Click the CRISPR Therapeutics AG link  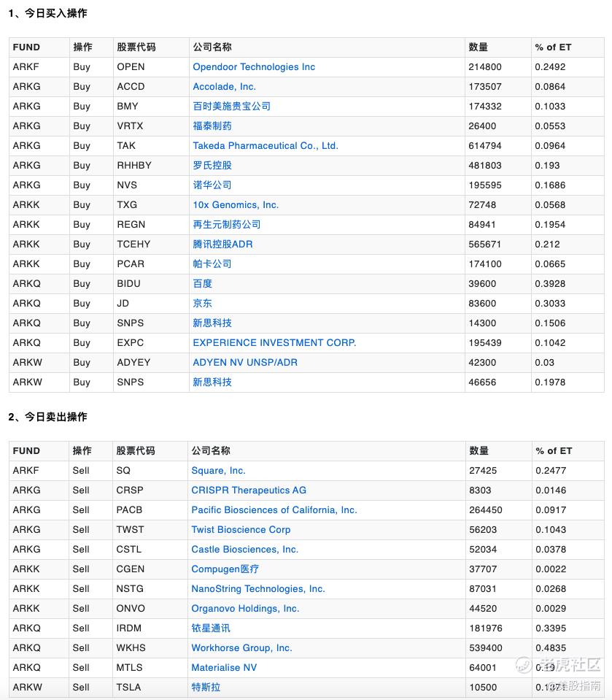(x=249, y=491)
